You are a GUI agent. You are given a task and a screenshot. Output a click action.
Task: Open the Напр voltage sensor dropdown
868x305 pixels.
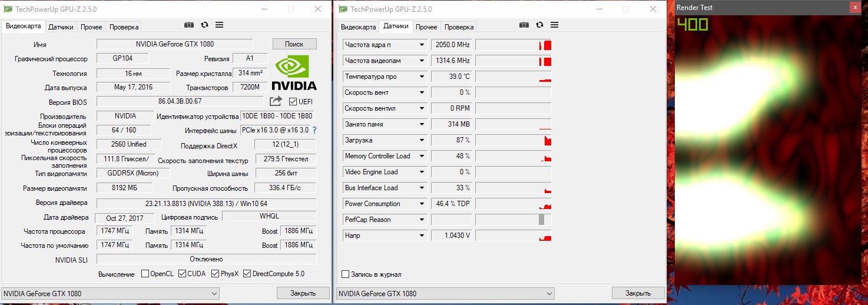422,236
